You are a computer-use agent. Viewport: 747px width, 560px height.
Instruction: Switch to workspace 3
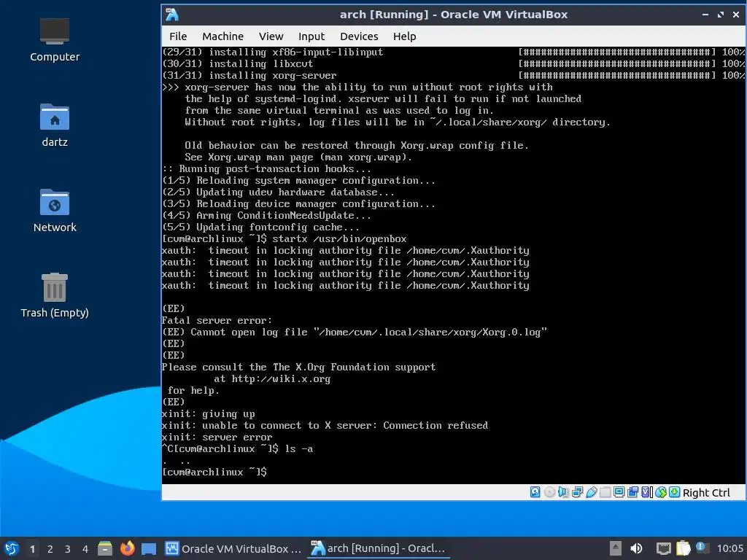[x=68, y=548]
